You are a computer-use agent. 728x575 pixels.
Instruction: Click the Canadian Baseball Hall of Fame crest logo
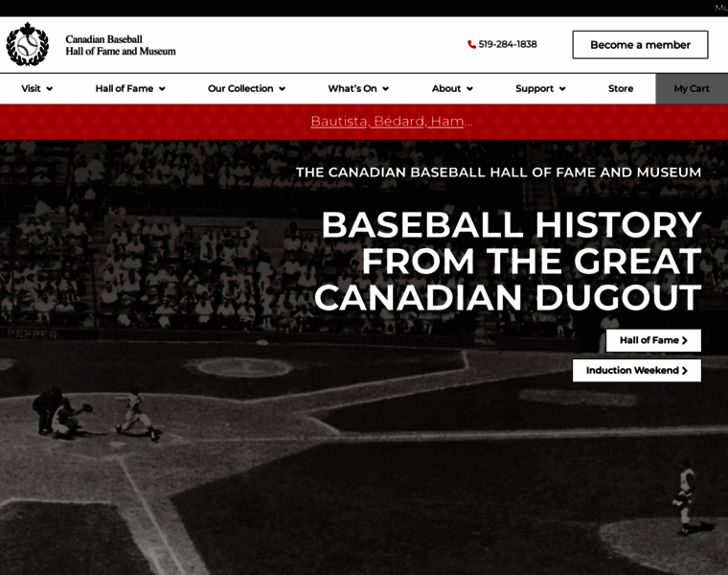tap(28, 45)
